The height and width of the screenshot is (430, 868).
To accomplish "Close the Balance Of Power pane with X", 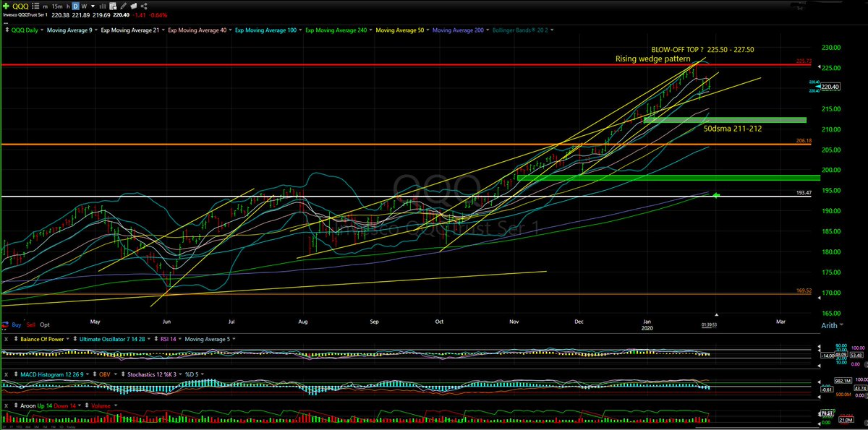I will (6, 339).
